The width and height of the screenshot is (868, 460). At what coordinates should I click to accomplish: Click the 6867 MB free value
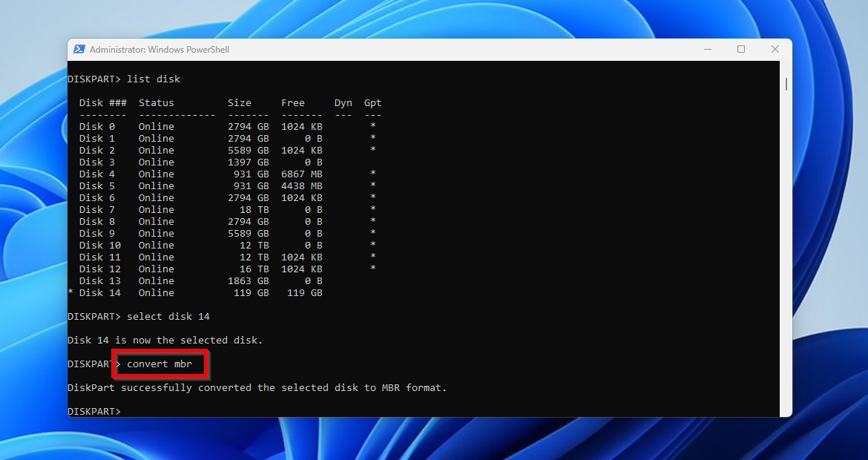tap(302, 174)
